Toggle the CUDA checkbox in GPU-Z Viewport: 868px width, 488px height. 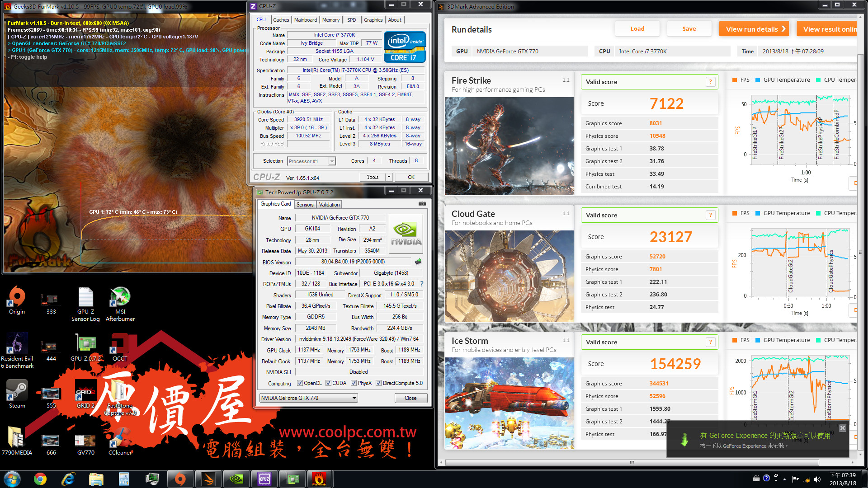[328, 383]
